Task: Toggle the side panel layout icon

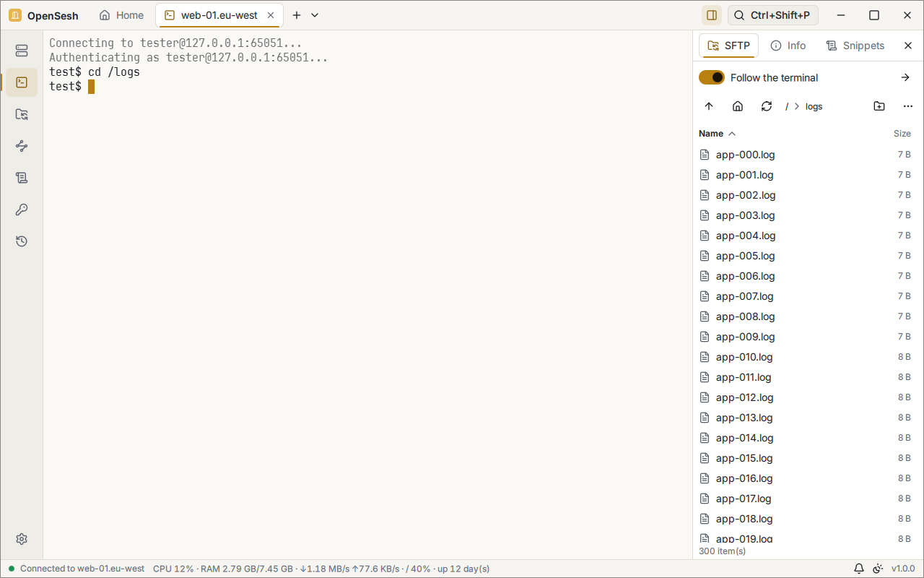Action: (712, 15)
